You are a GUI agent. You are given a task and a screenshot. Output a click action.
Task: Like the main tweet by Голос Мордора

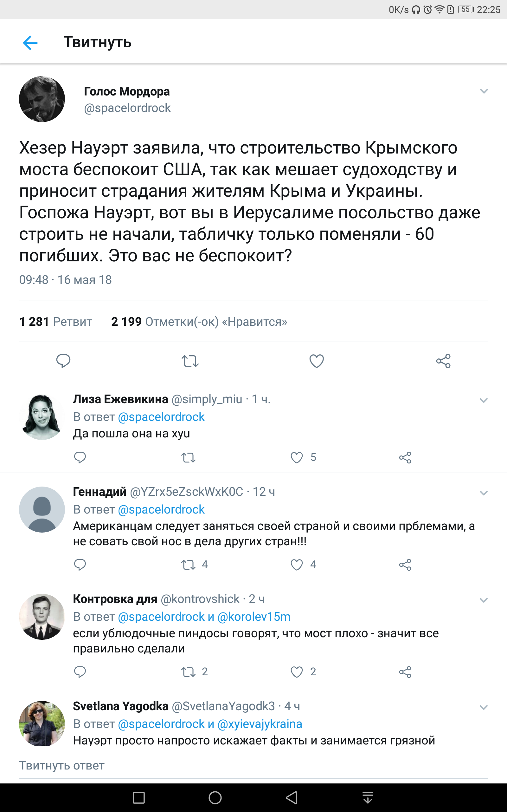[316, 361]
